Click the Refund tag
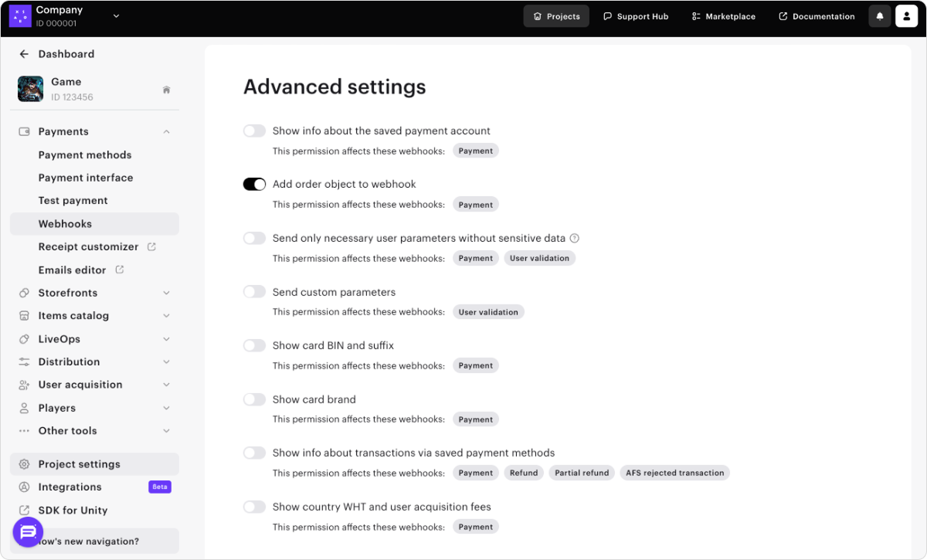927x560 pixels. tap(524, 473)
